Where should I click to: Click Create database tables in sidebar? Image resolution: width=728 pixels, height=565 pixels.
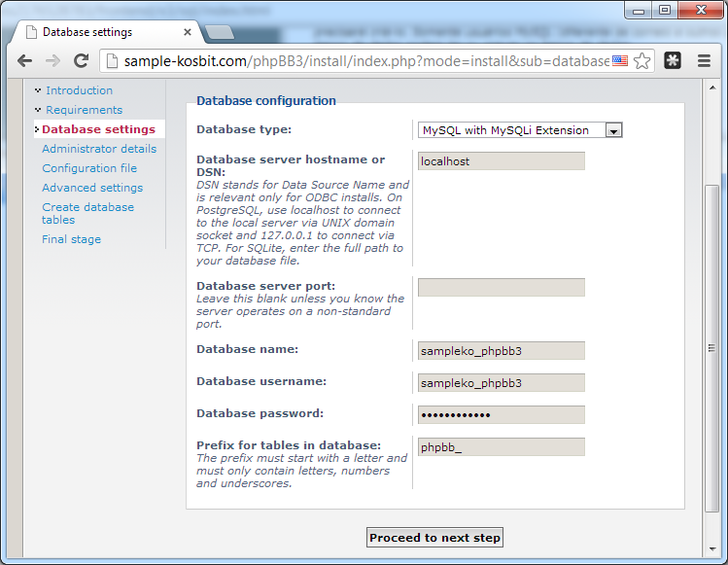tap(87, 213)
